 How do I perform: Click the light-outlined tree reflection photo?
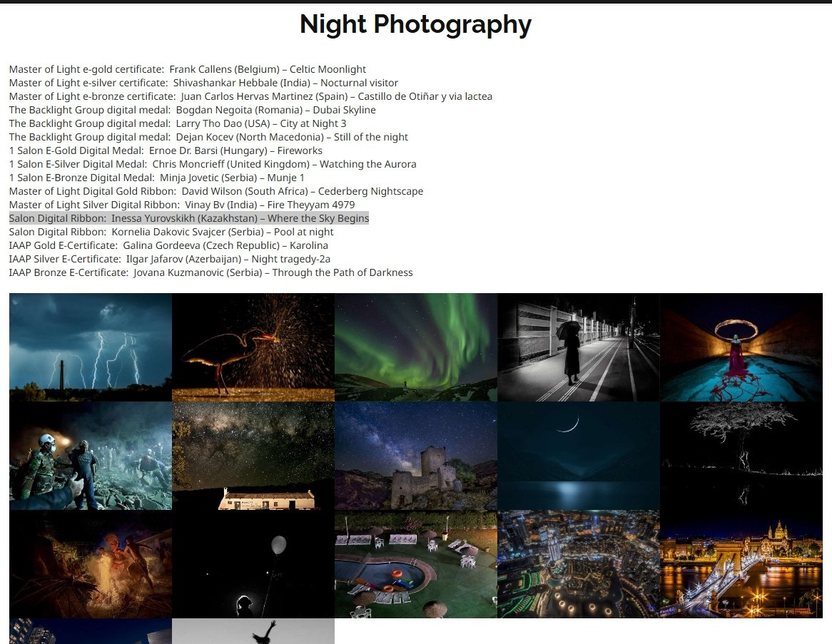pos(741,456)
